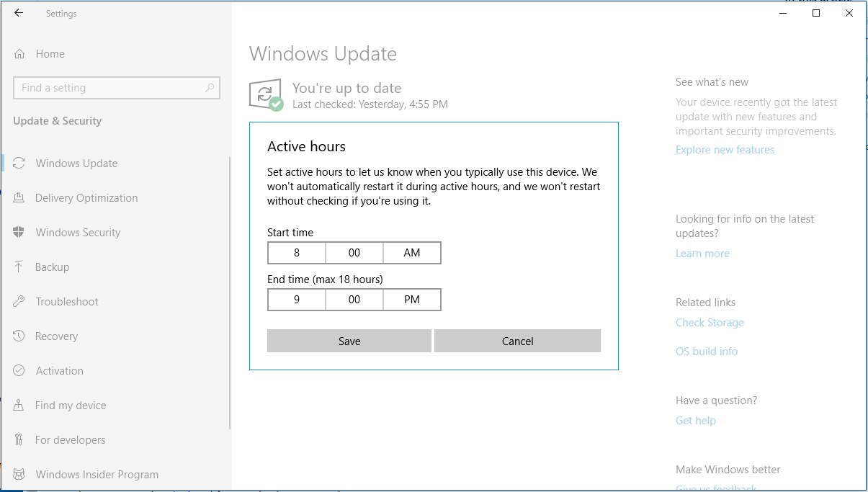Click the Windows Insider Program cat icon
Screen dimensions: 868x492
[19, 474]
